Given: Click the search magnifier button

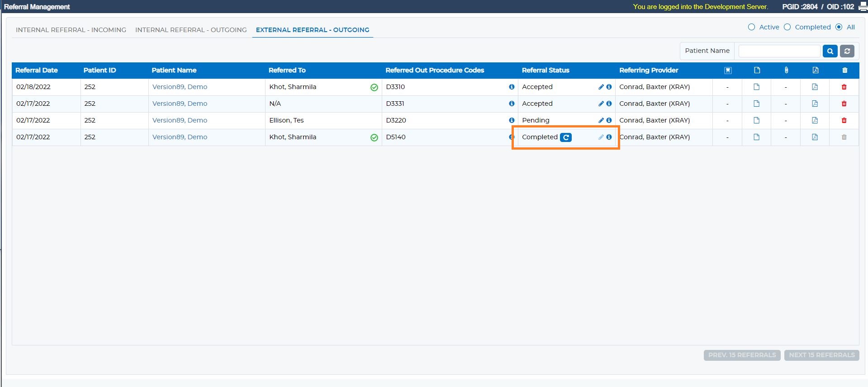Looking at the screenshot, I should pos(830,51).
